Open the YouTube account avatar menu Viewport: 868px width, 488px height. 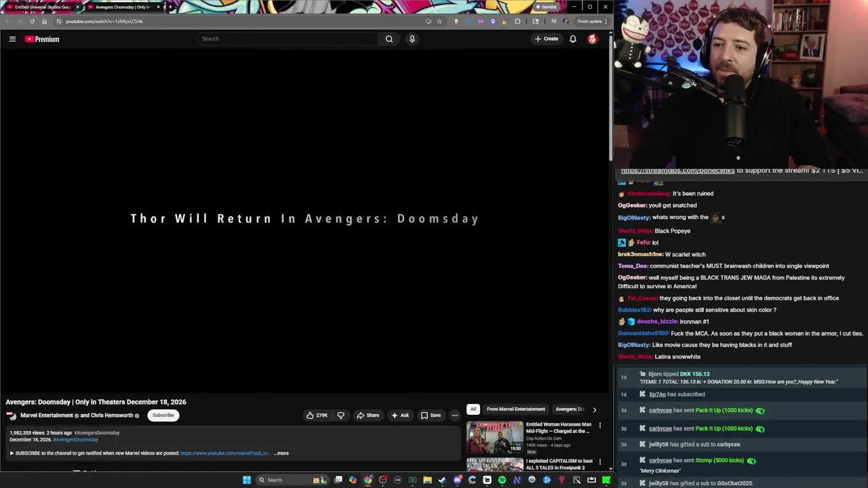click(x=593, y=39)
